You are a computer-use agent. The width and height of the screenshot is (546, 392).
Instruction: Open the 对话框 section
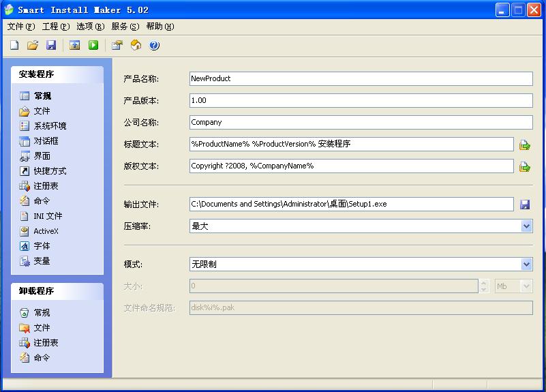coord(39,141)
